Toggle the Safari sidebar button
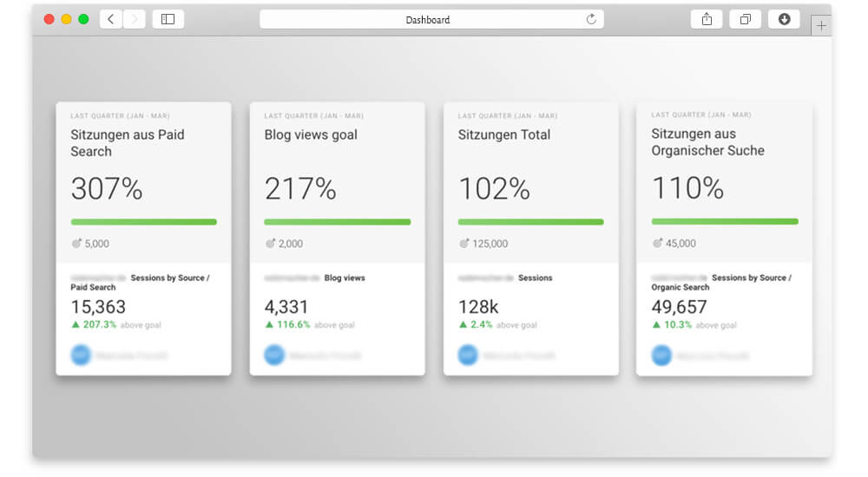Viewport: 868px width, 477px height. [x=168, y=19]
